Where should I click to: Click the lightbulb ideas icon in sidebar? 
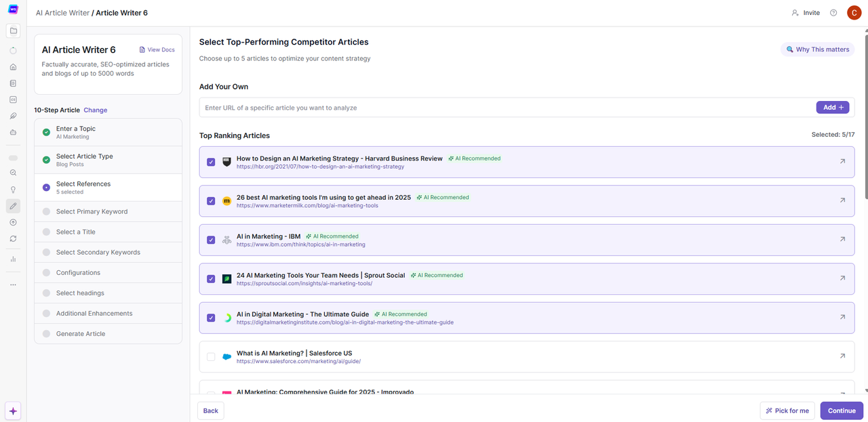(13, 190)
